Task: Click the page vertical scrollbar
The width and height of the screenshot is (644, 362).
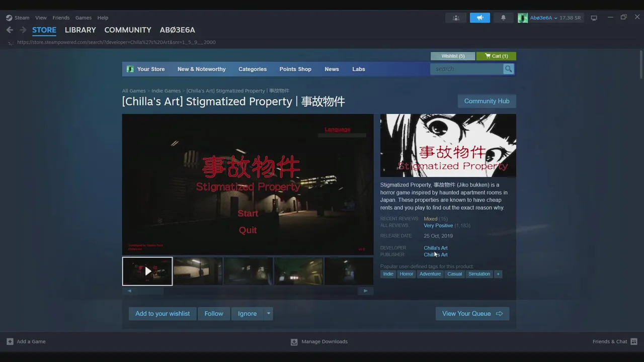Action: pos(640,64)
